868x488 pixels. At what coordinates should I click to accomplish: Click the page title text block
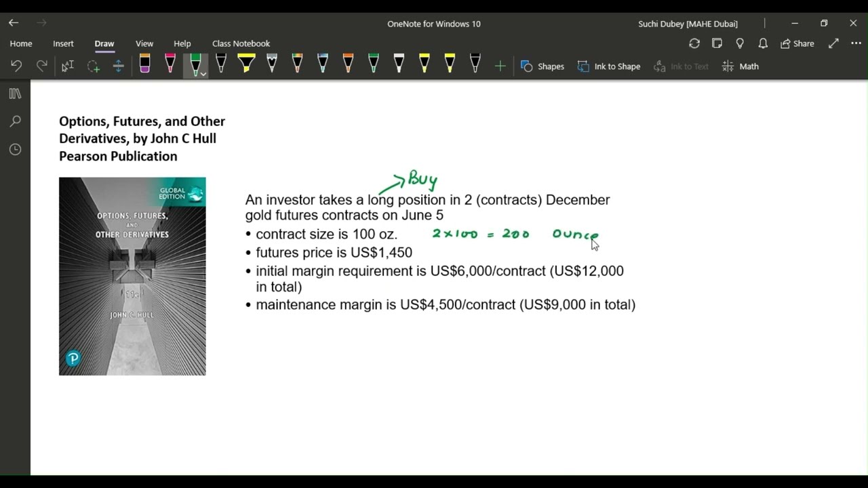tap(142, 138)
